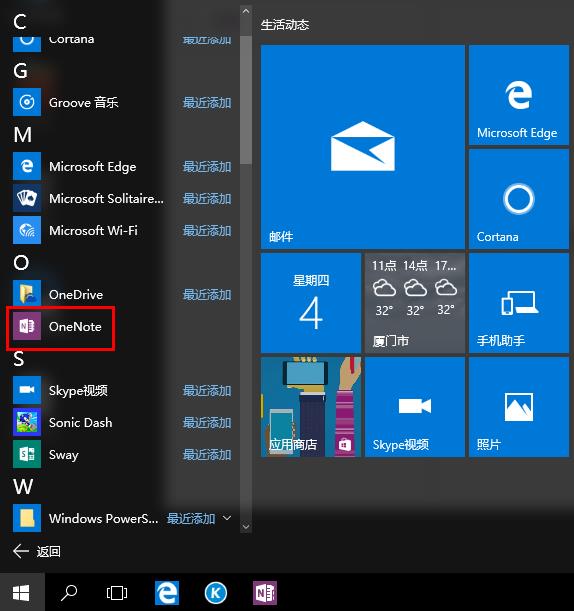Click 返回 back button
Image resolution: width=574 pixels, height=611 pixels.
tap(37, 551)
